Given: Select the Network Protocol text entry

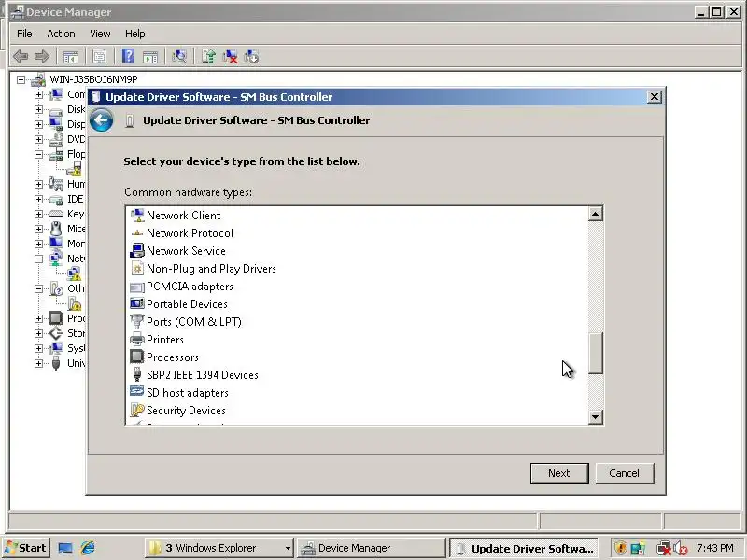Looking at the screenshot, I should coord(190,233).
